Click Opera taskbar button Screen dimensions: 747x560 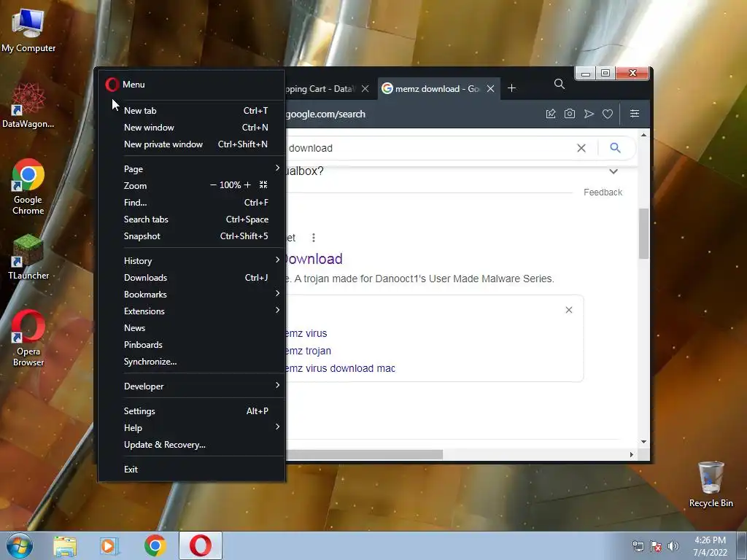coord(201,545)
